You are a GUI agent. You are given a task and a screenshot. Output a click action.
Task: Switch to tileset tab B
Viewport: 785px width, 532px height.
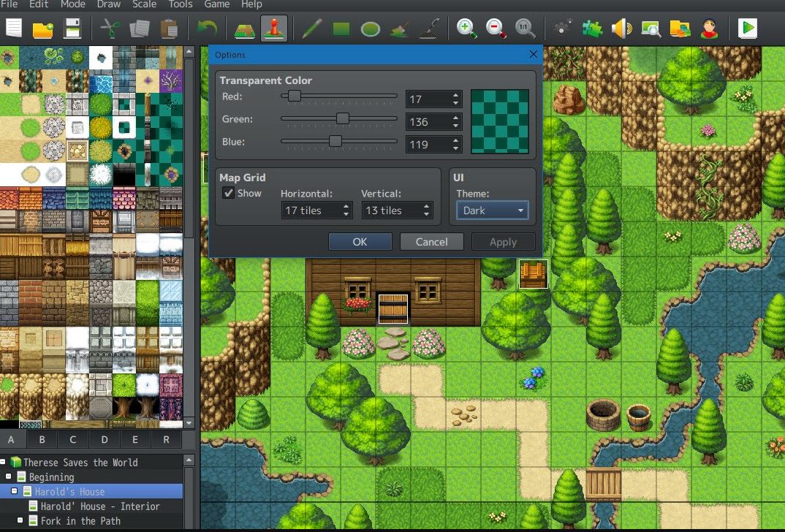(x=42, y=439)
